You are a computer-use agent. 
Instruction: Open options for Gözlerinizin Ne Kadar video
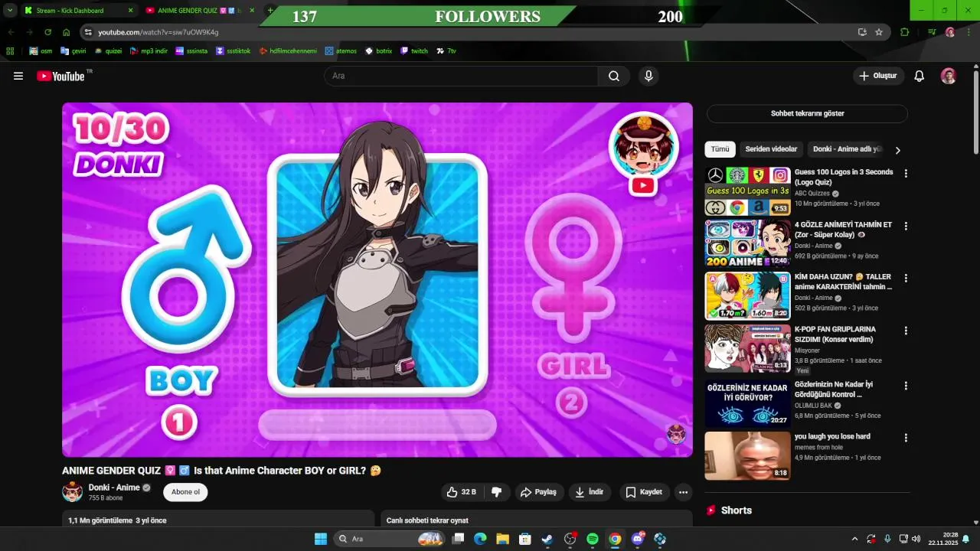[906, 386]
